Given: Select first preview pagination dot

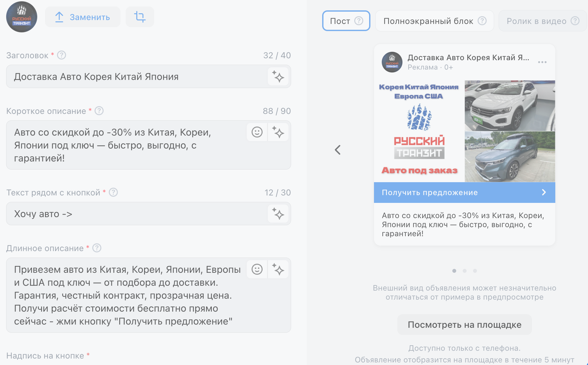Looking at the screenshot, I should point(454,271).
